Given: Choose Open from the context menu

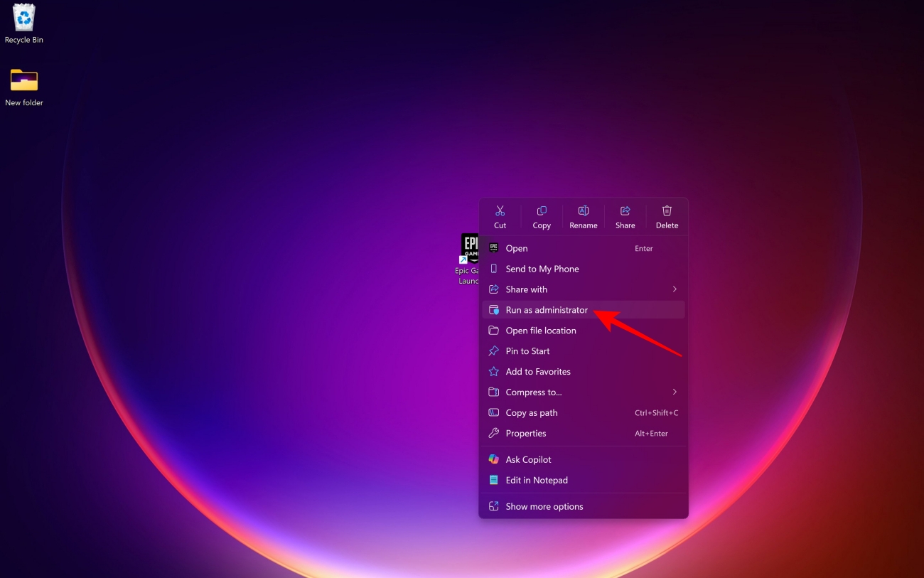Looking at the screenshot, I should tap(584, 248).
